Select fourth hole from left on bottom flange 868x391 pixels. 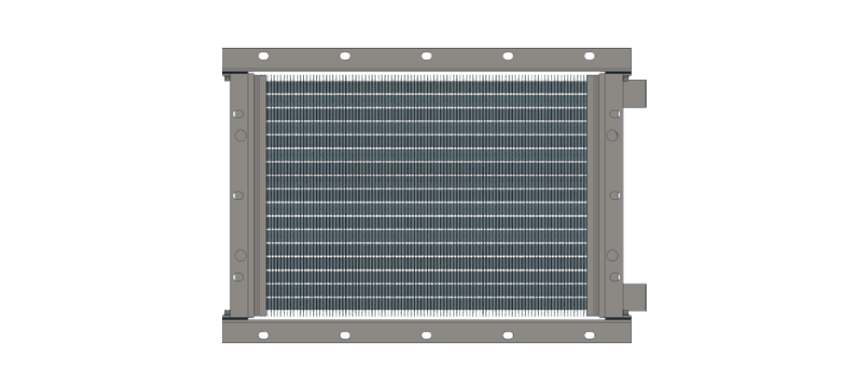[x=508, y=335]
